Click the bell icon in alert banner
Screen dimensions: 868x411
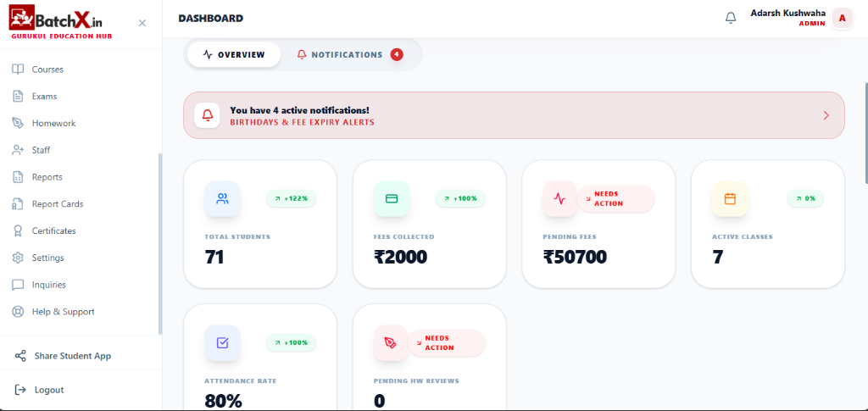coord(208,115)
